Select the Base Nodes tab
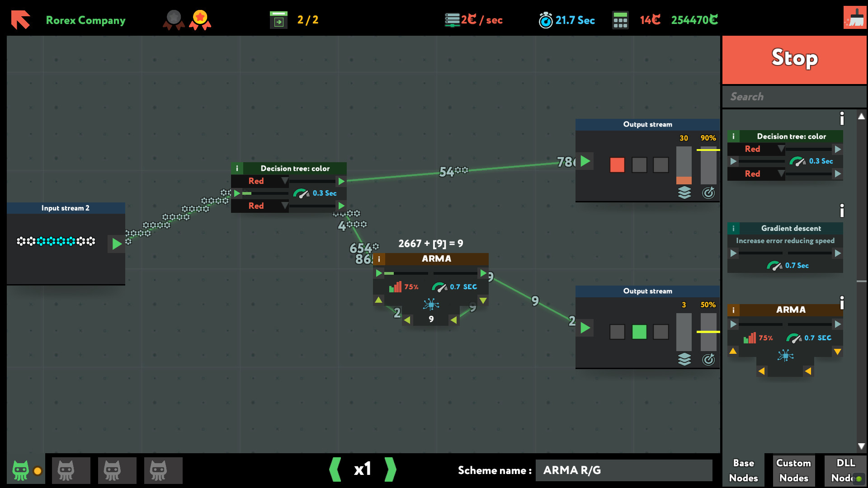This screenshot has width=868, height=488. 744,469
